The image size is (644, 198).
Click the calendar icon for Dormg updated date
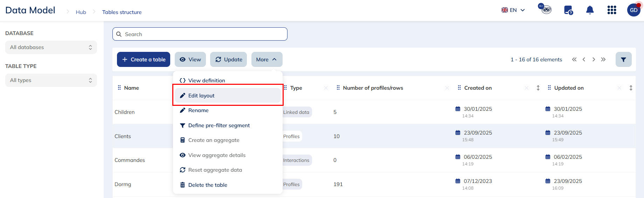click(x=548, y=181)
